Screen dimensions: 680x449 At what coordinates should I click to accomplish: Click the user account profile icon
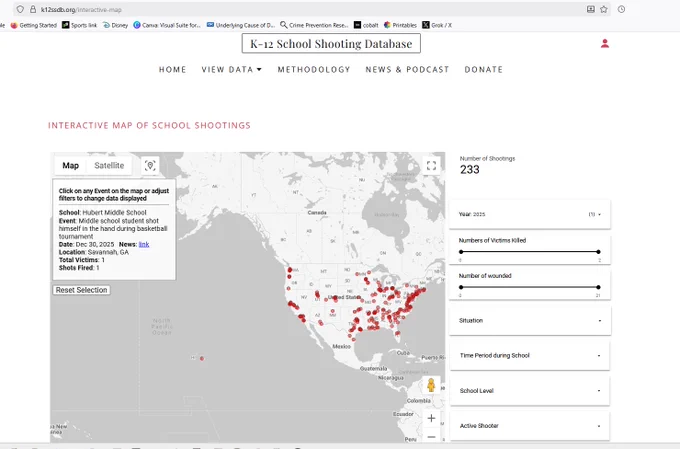coord(605,43)
